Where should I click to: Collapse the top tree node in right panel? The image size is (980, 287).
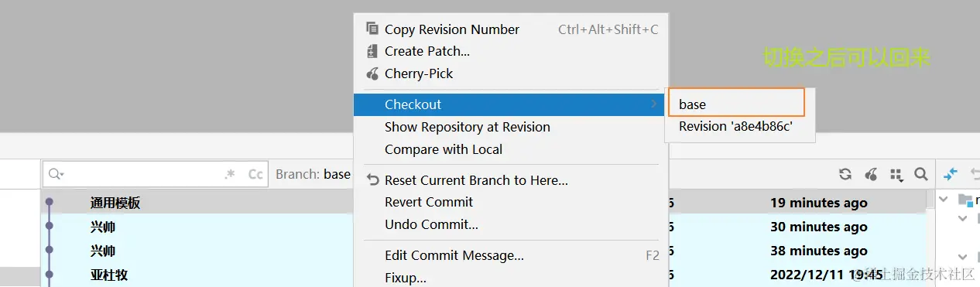tap(943, 200)
